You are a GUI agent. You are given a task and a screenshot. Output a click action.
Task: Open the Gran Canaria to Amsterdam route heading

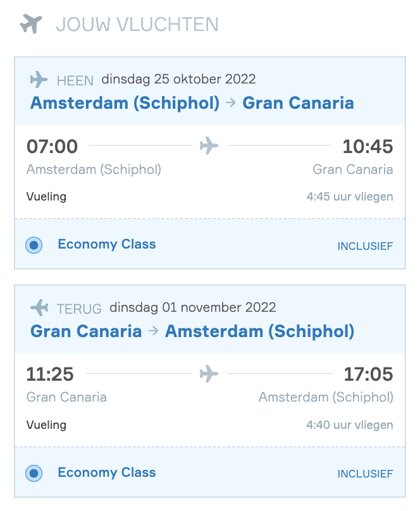[x=192, y=331]
